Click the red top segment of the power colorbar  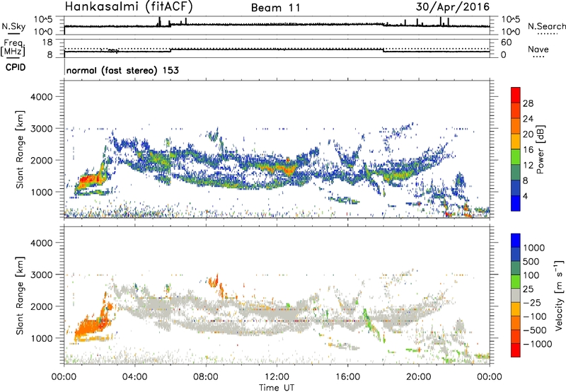516,95
